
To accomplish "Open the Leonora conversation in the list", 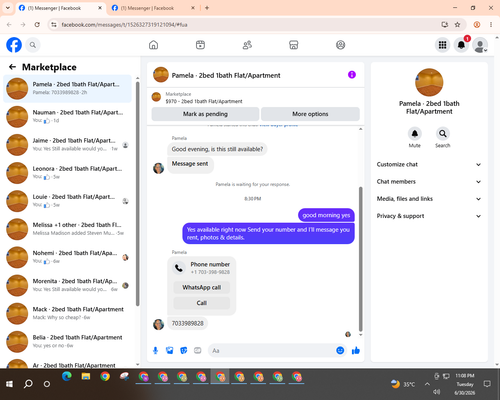I will (x=67, y=173).
